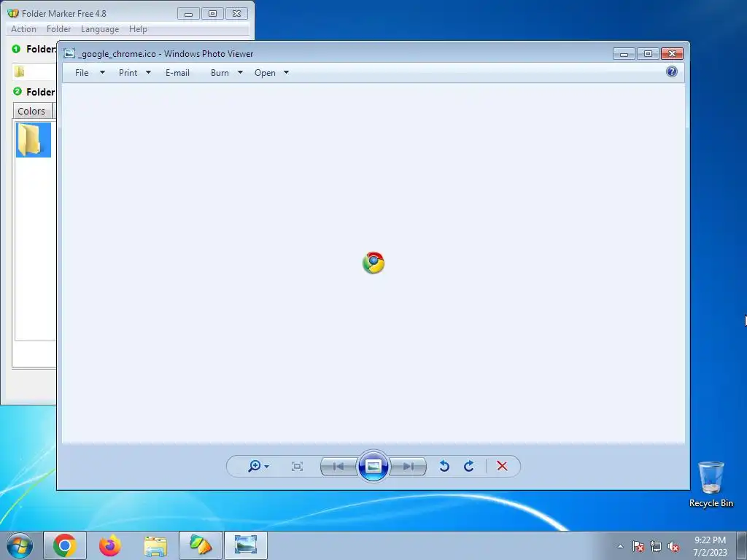Click the Show Desktop button
This screenshot has height=560, width=747.
741,545
